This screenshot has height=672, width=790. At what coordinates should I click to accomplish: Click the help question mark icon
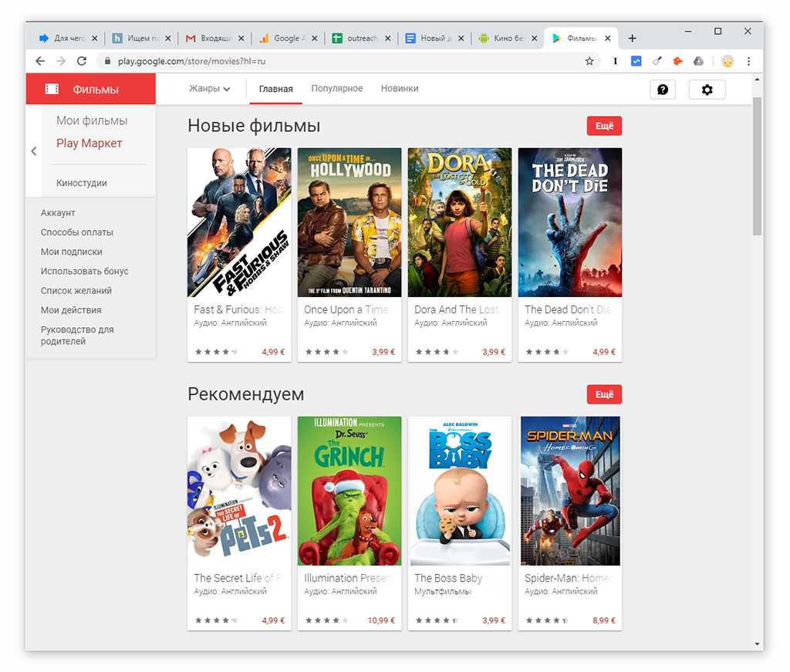(x=662, y=89)
